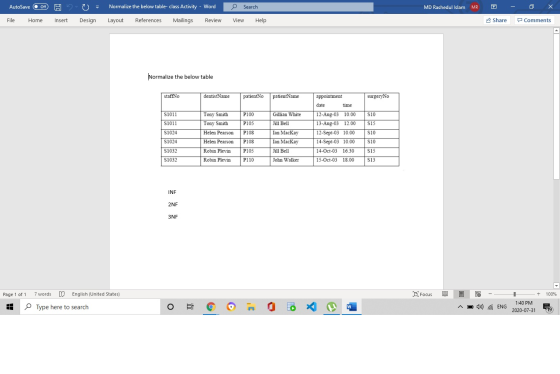Image resolution: width=560 pixels, height=374 pixels.
Task: Click the volume speaker tray icon
Action: pyautogui.click(x=480, y=307)
